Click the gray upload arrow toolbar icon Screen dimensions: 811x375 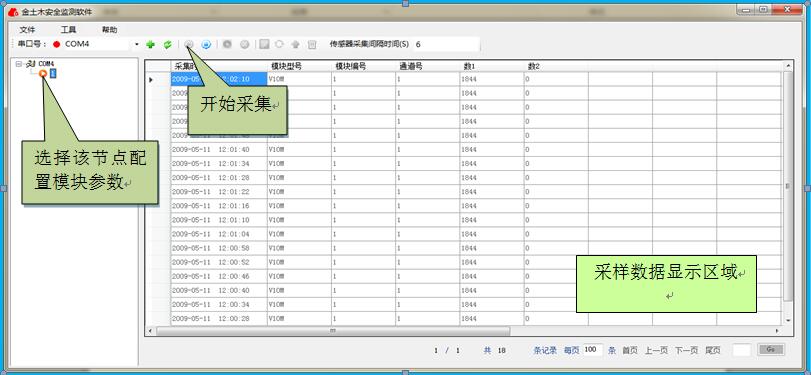click(295, 44)
